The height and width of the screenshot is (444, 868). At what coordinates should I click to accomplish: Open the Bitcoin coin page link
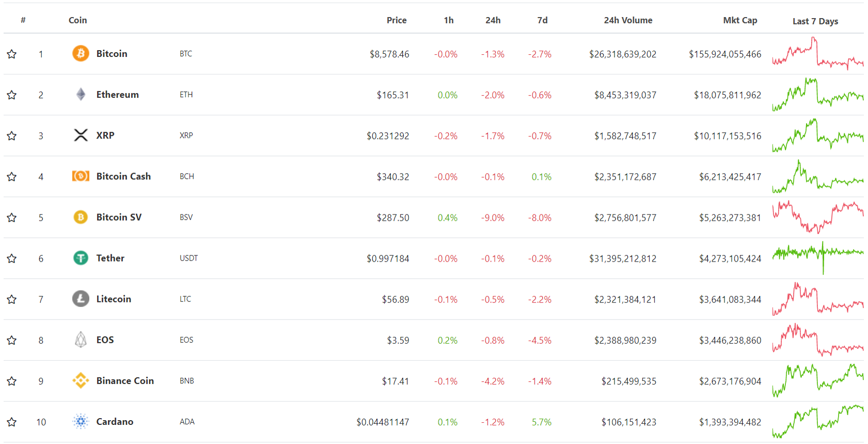pos(112,53)
